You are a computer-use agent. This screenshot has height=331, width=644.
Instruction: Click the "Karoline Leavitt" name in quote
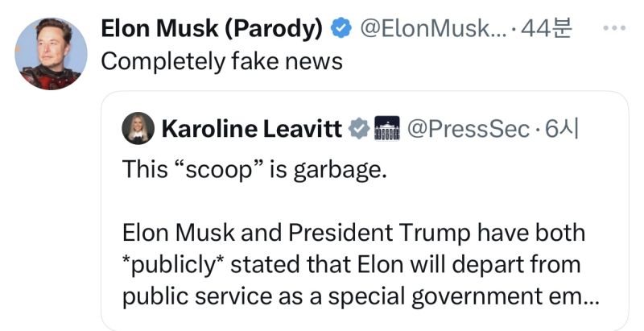pos(252,128)
